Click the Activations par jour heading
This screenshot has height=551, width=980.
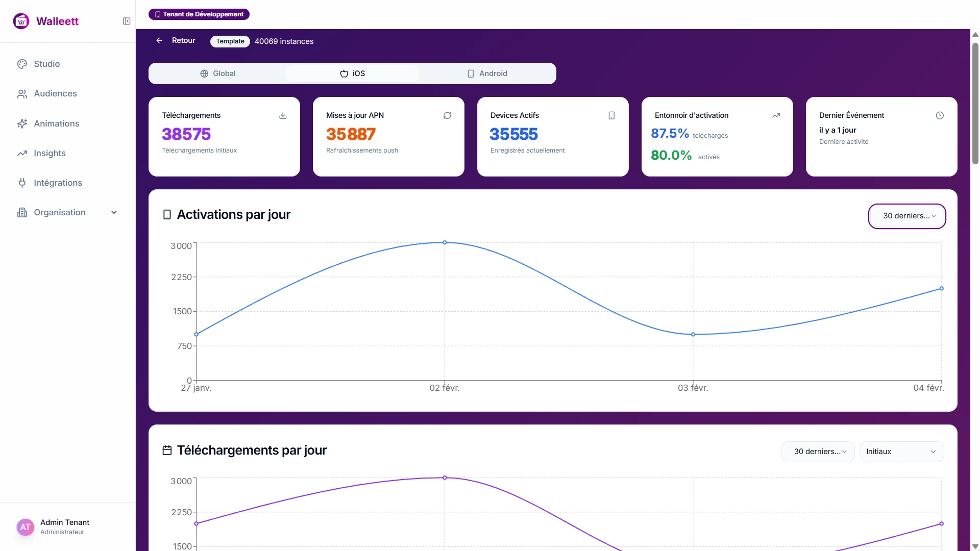click(x=234, y=215)
